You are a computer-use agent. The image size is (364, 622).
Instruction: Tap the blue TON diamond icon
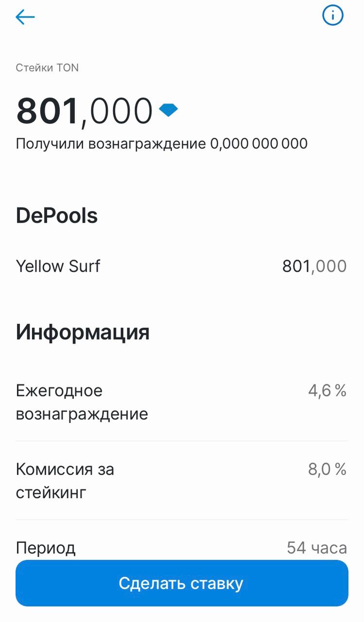tap(169, 110)
